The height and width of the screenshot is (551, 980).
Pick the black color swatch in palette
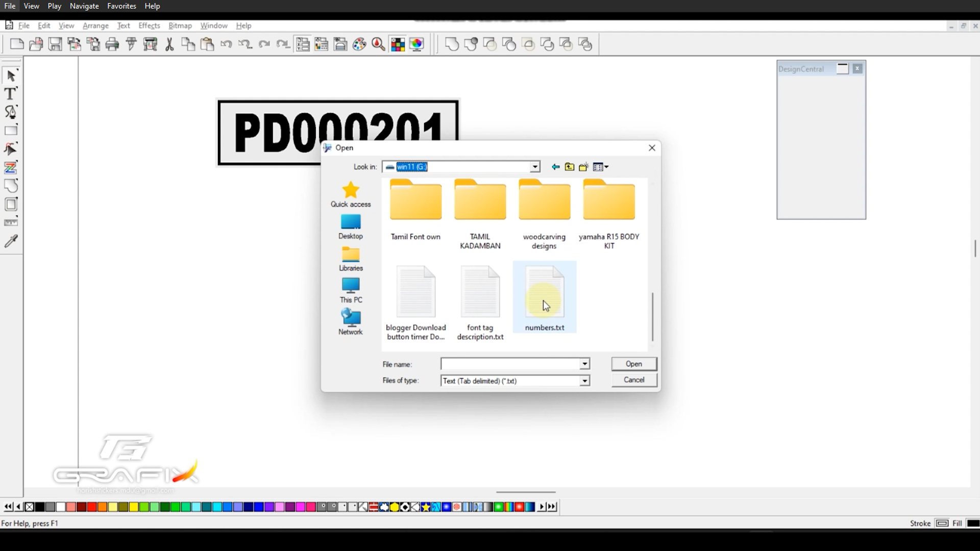click(40, 507)
